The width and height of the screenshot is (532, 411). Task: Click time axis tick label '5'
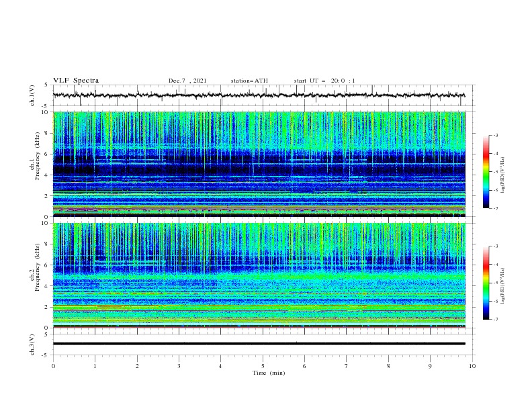click(263, 366)
